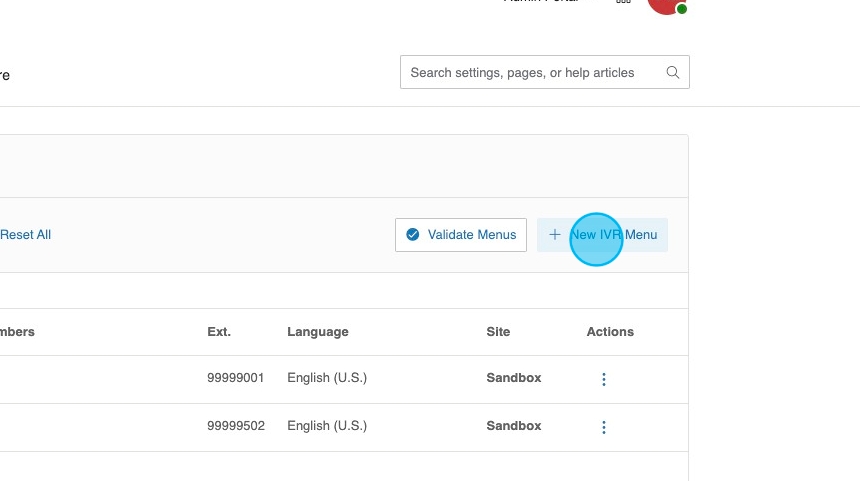The height and width of the screenshot is (481, 860).
Task: Open the red user profile avatar
Action: pos(666,4)
